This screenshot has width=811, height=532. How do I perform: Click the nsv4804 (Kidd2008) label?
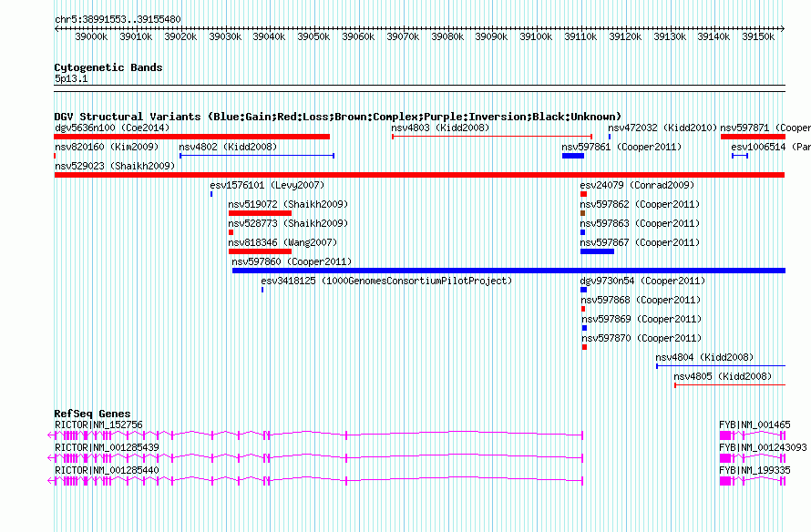(704, 357)
